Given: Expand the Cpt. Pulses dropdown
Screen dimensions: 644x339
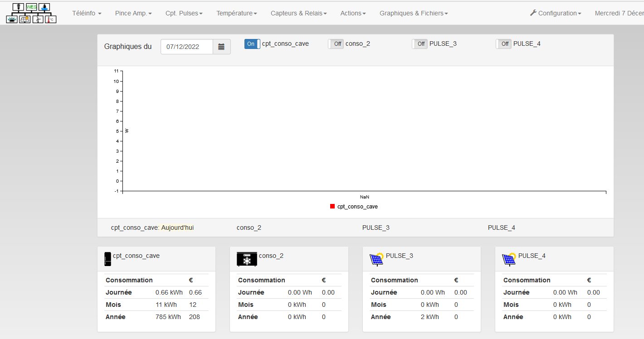Looking at the screenshot, I should click(184, 13).
